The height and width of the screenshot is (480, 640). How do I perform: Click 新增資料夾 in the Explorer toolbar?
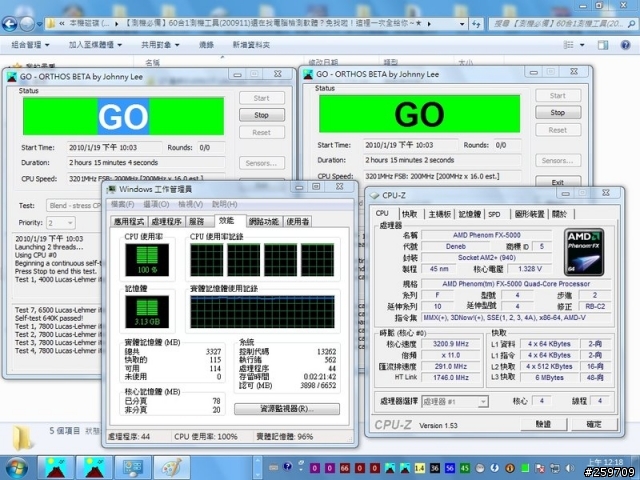(x=251, y=45)
